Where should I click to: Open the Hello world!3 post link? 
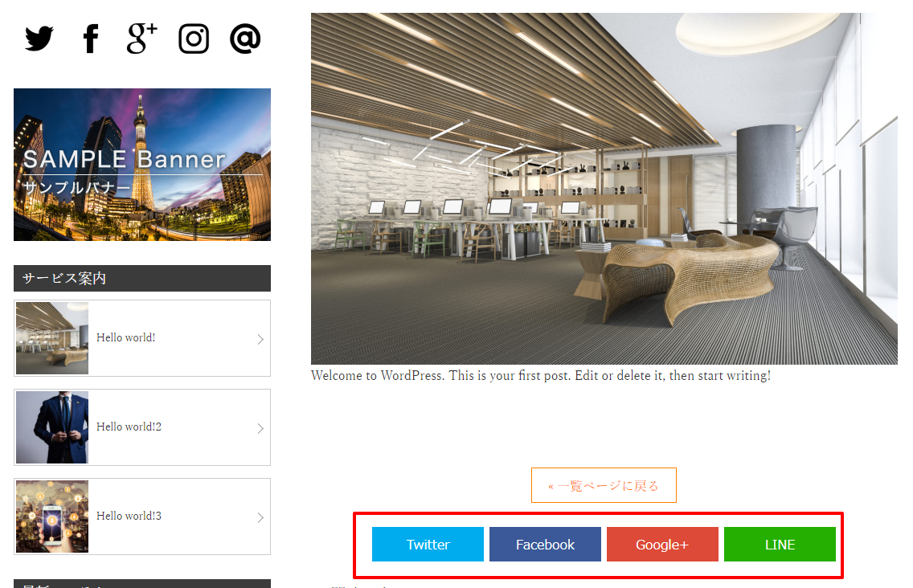(129, 516)
